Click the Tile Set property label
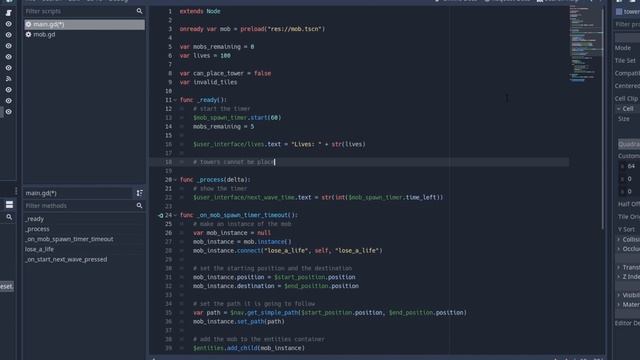The image size is (640, 360). (x=625, y=60)
